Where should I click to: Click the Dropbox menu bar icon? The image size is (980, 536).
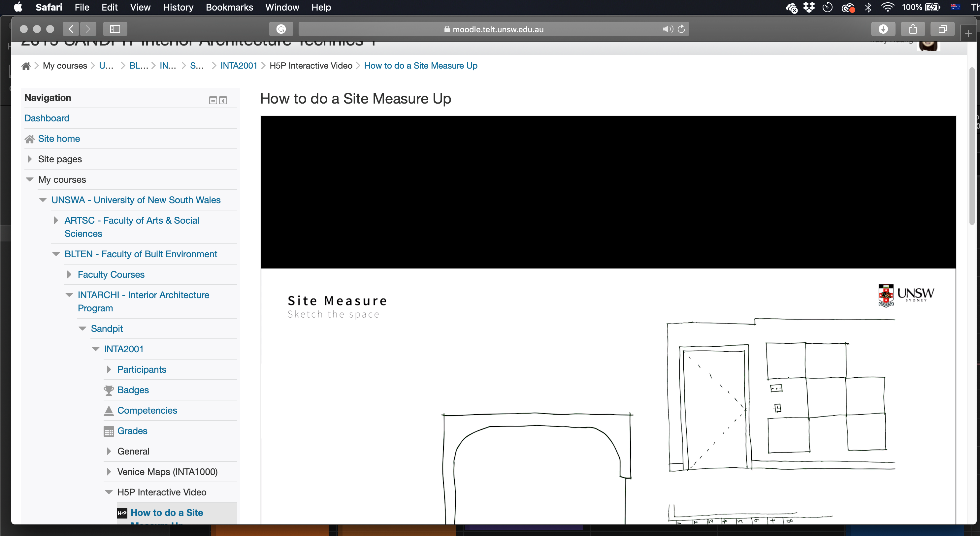[x=809, y=7]
